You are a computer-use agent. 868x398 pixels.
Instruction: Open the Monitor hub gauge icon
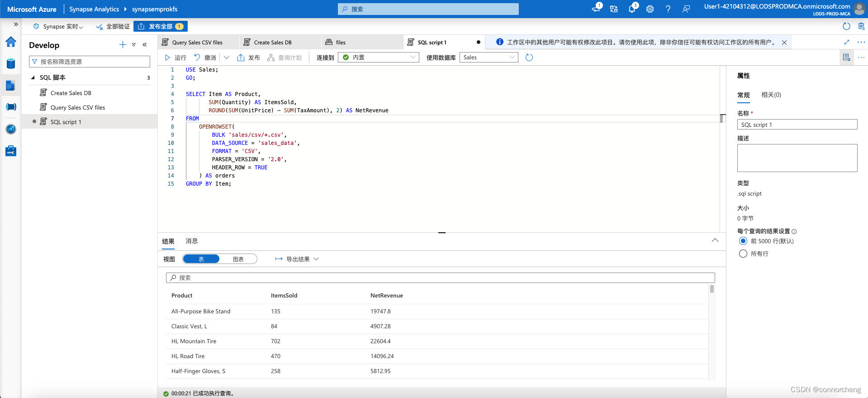[x=11, y=129]
